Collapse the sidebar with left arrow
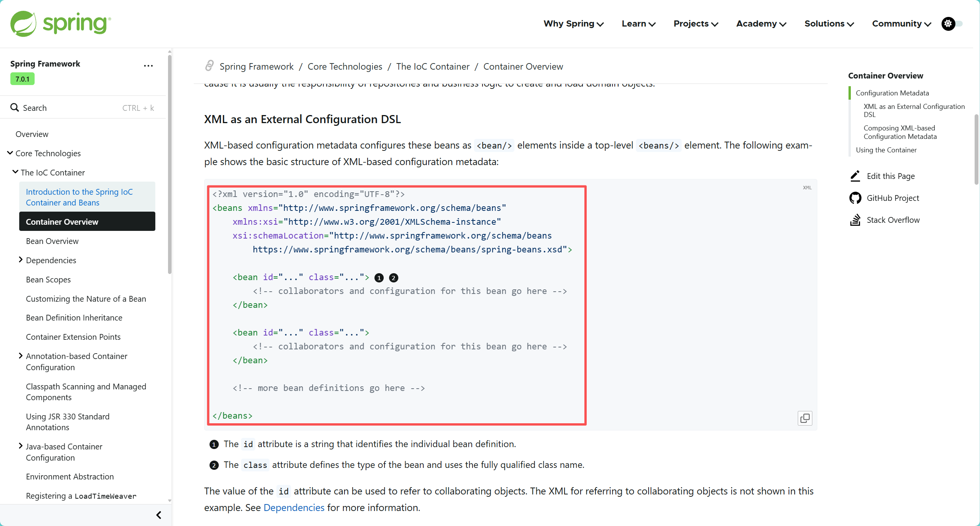 (x=159, y=515)
